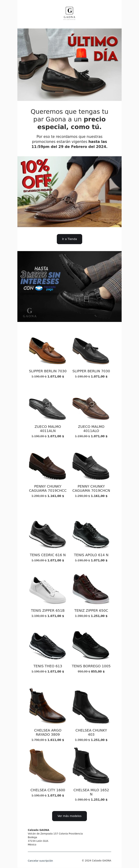The height and width of the screenshot is (868, 139).
Task: Open the Penny Chunky Caguama 7019CHCC image
Action: (48, 466)
